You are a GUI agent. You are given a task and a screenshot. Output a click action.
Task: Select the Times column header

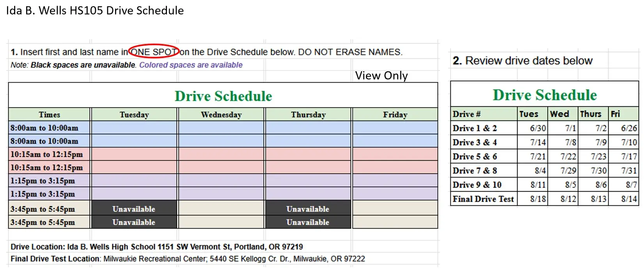[50, 114]
